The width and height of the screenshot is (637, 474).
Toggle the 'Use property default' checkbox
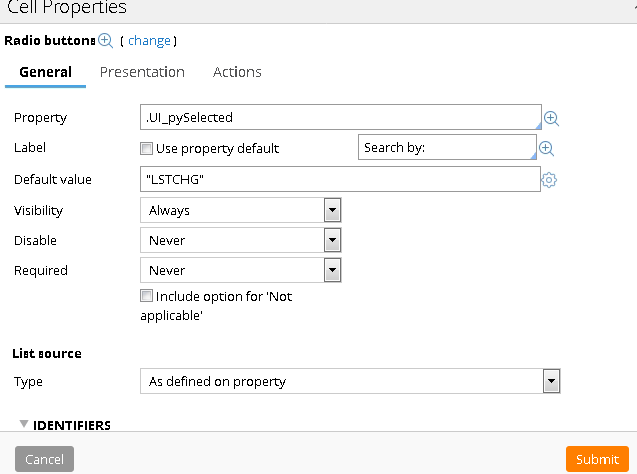[147, 149]
